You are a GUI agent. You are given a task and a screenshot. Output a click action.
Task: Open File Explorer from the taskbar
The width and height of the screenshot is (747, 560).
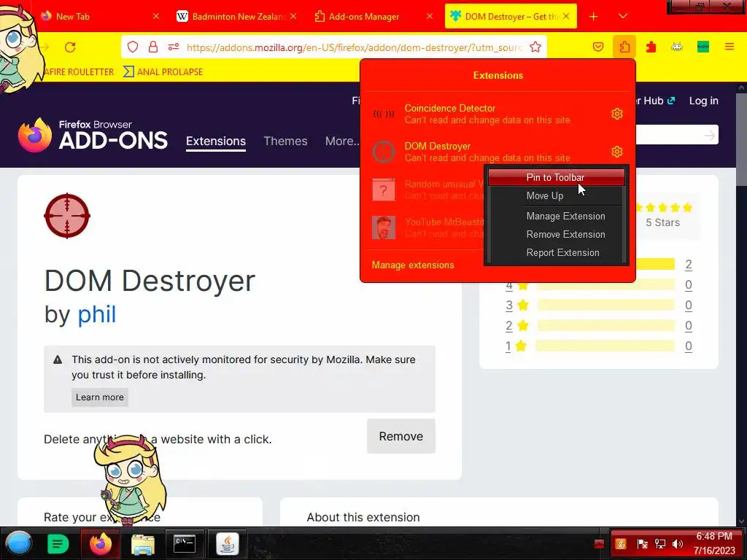pos(142,544)
